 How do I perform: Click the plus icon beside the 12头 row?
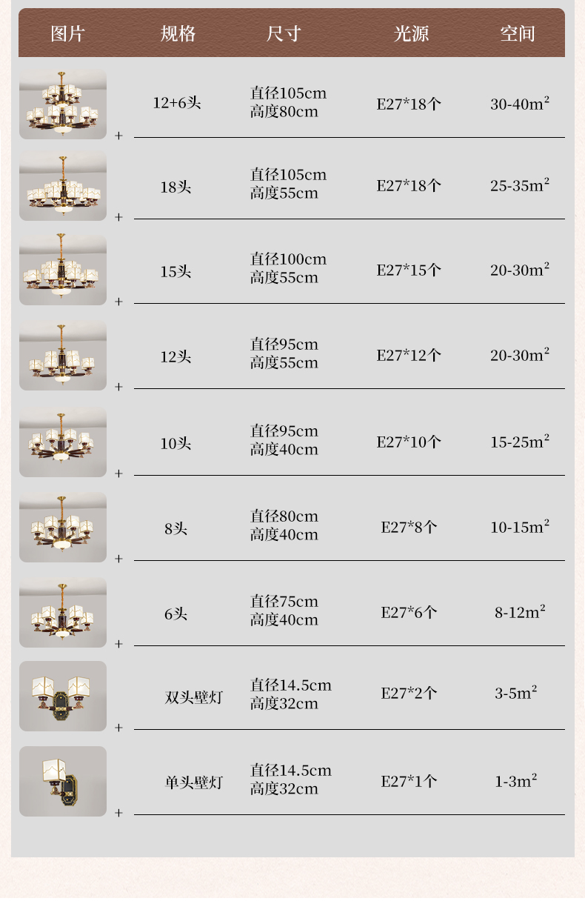point(118,388)
